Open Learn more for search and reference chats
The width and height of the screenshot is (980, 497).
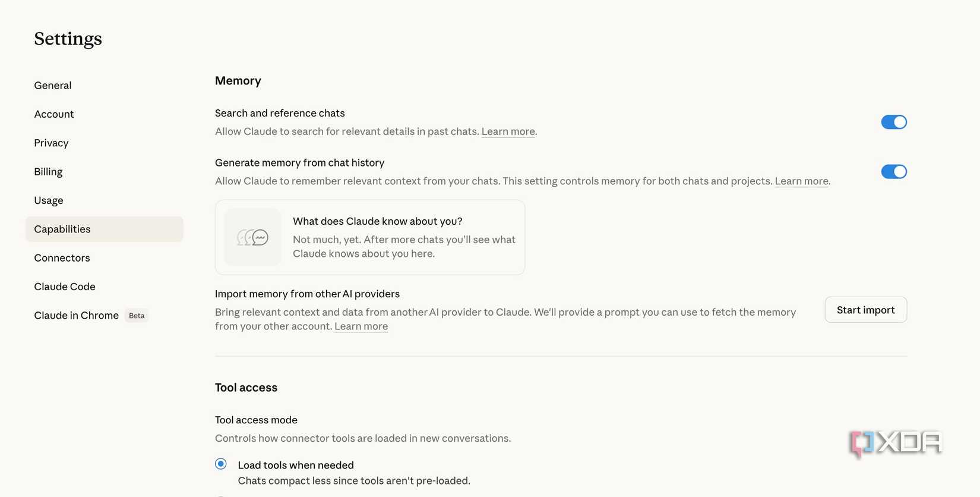click(x=508, y=131)
